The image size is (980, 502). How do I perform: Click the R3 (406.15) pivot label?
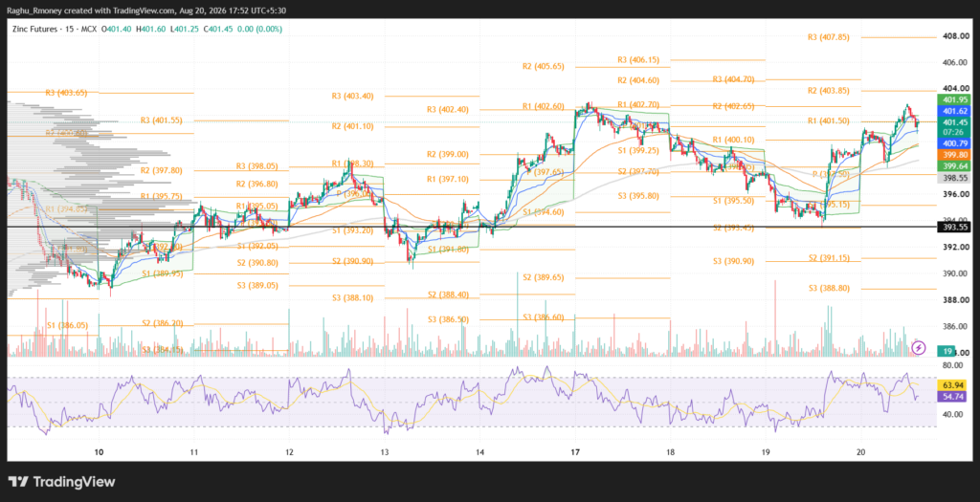(638, 60)
